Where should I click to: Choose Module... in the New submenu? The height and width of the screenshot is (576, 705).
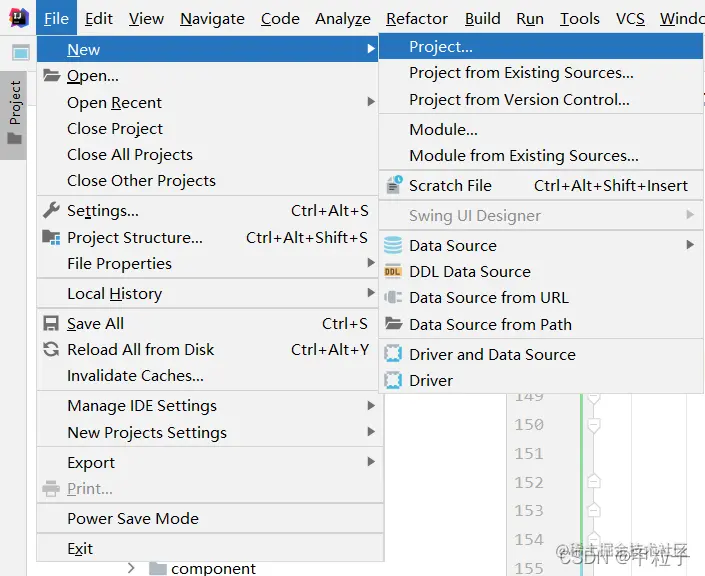click(541, 129)
